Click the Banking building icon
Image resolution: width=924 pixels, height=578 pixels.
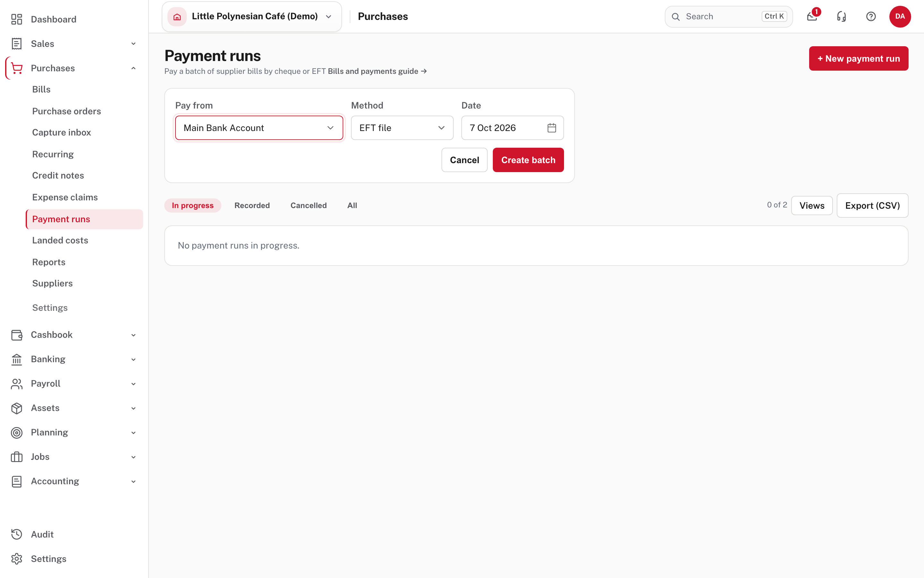(x=16, y=359)
